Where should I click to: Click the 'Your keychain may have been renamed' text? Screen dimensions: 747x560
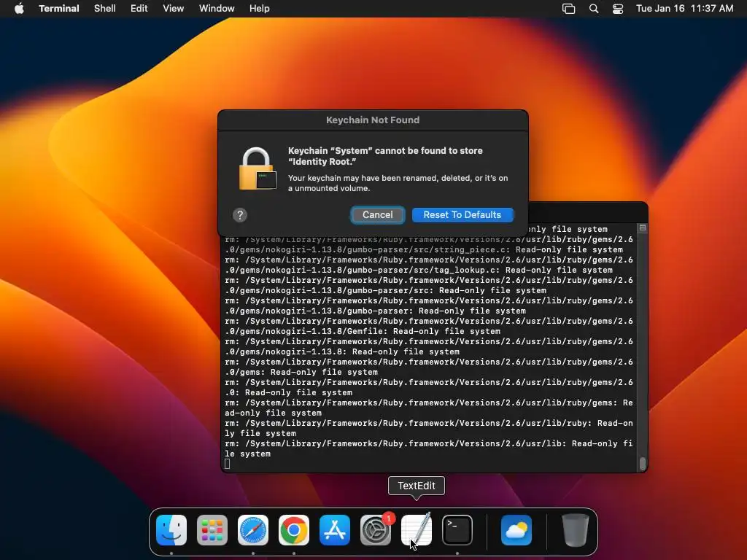point(398,183)
